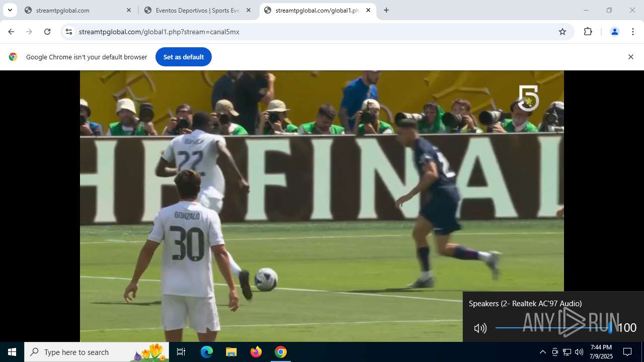View site information icon in address bar
The height and width of the screenshot is (362, 644).
(x=69, y=32)
